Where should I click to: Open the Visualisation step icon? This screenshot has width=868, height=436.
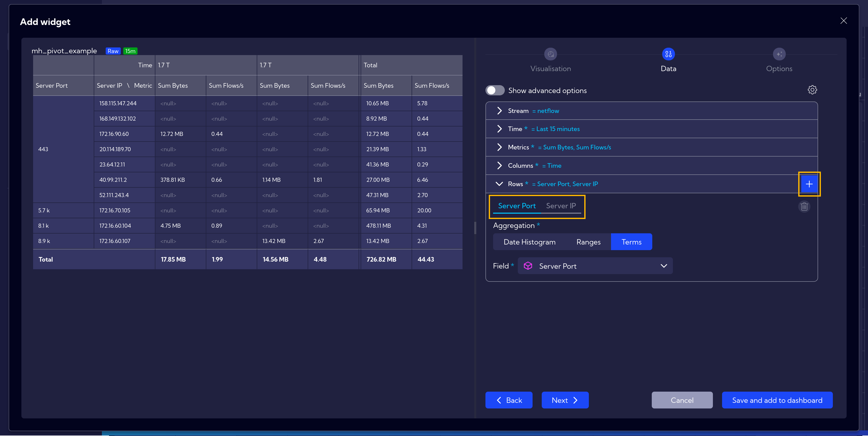551,54
